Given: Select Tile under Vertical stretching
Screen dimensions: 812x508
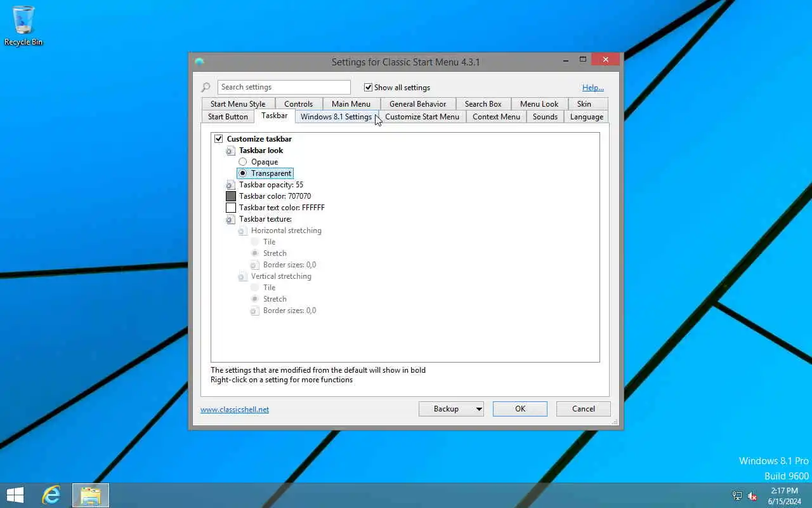Looking at the screenshot, I should coord(254,288).
